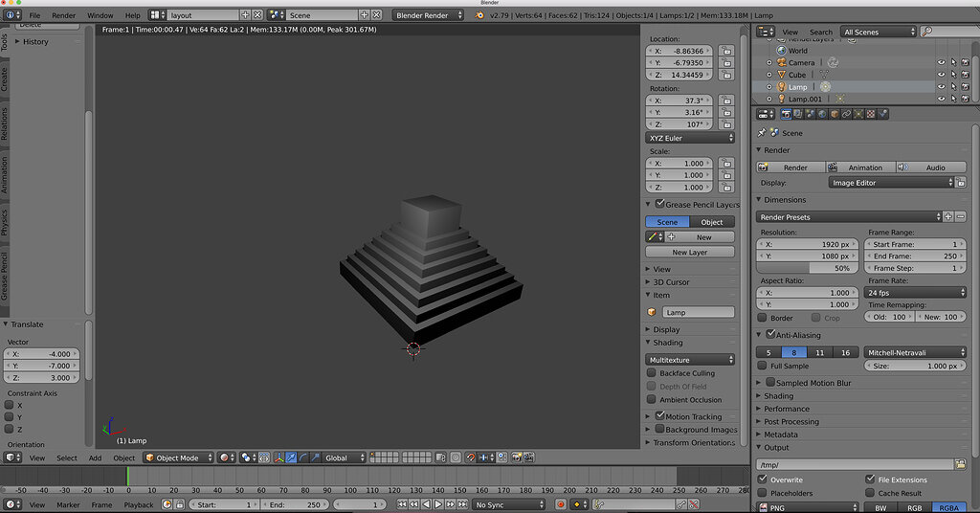
Task: Hide the Cube using its eye icon
Action: [x=941, y=75]
